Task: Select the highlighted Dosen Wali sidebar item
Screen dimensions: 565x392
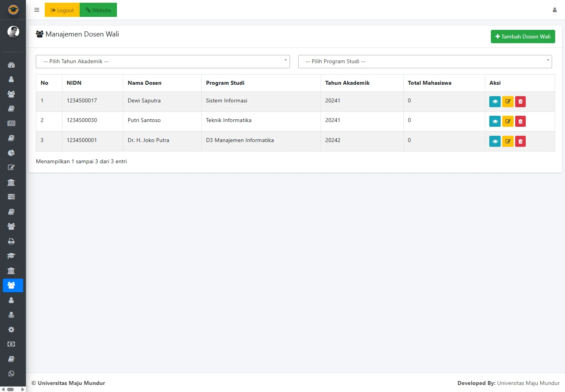Action: tap(13, 285)
